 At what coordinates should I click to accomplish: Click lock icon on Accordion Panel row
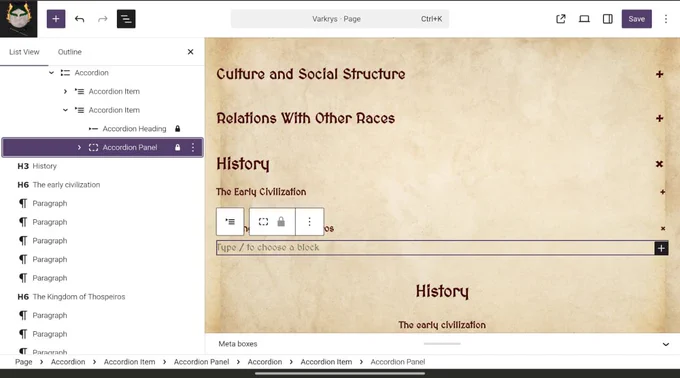[177, 147]
